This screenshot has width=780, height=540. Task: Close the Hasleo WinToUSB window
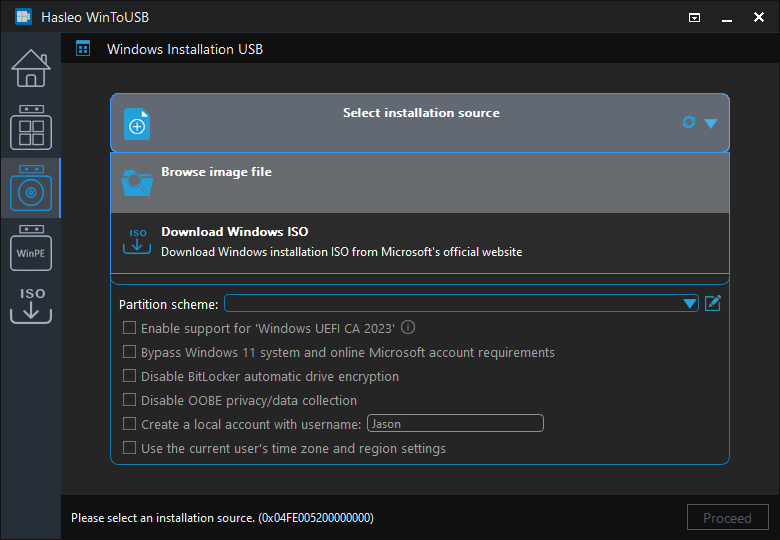tap(759, 17)
